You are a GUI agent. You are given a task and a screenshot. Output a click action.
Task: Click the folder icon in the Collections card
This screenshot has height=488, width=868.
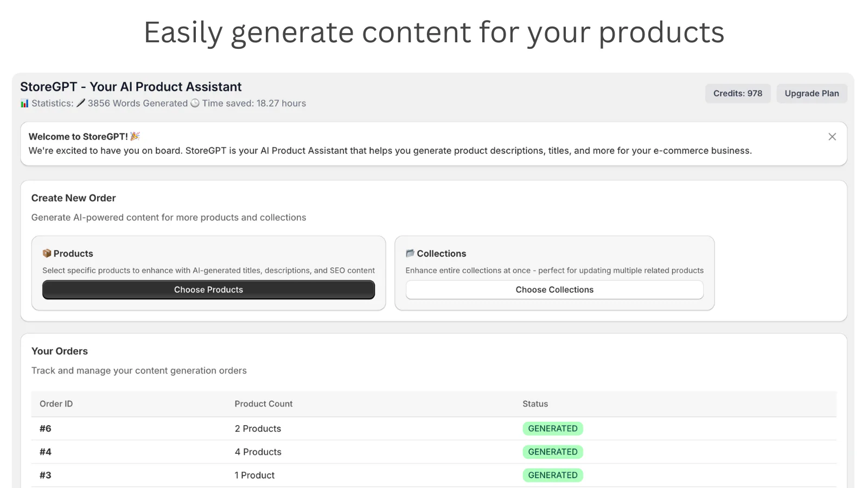tap(410, 253)
